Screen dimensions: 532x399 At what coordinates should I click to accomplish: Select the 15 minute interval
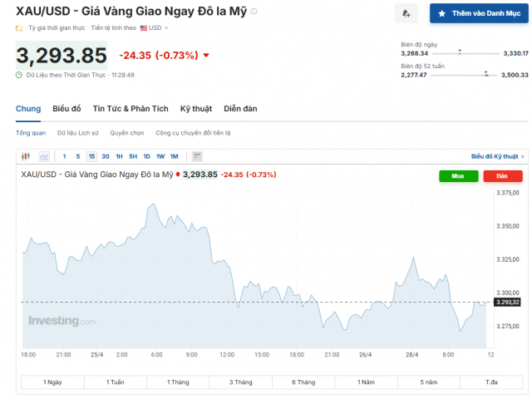pos(91,156)
